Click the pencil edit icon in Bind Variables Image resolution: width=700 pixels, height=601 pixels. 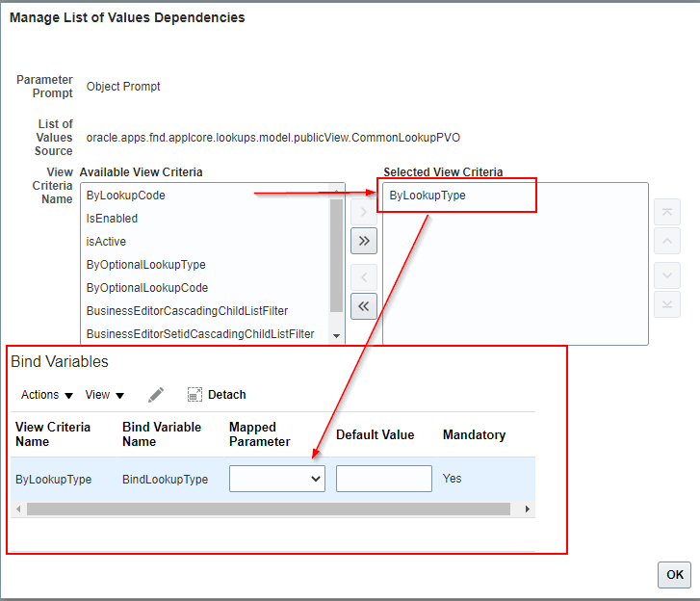pyautogui.click(x=156, y=395)
